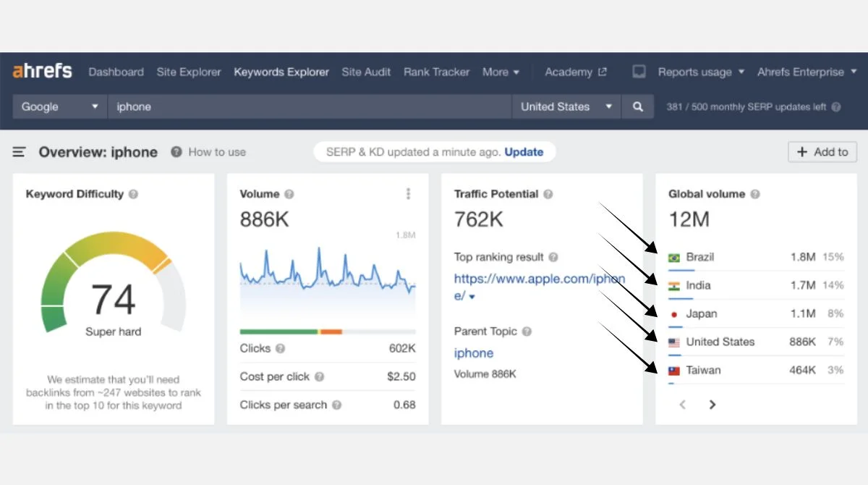Open the Academy external link
Viewport: 868px width, 485px height.
click(576, 72)
